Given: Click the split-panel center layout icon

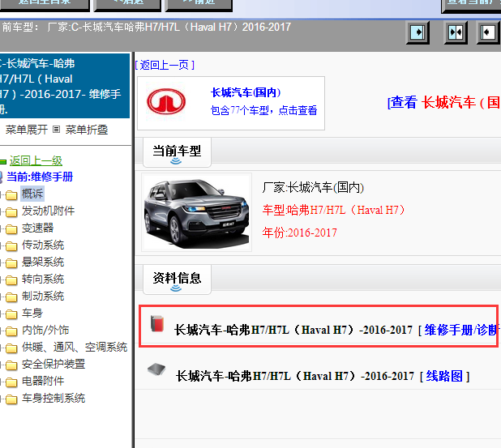Looking at the screenshot, I should point(456,32).
